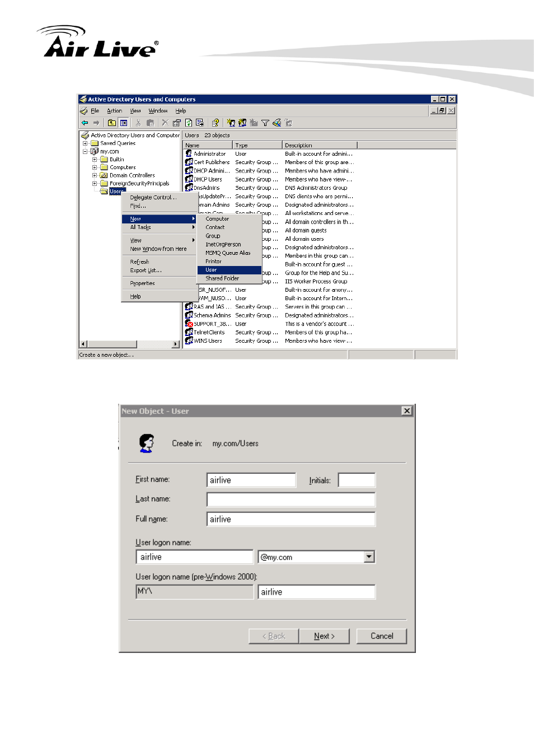This screenshot has height=756, width=534.
Task: Click the Domain Controllers folder icon
Action: pyautogui.click(x=104, y=175)
